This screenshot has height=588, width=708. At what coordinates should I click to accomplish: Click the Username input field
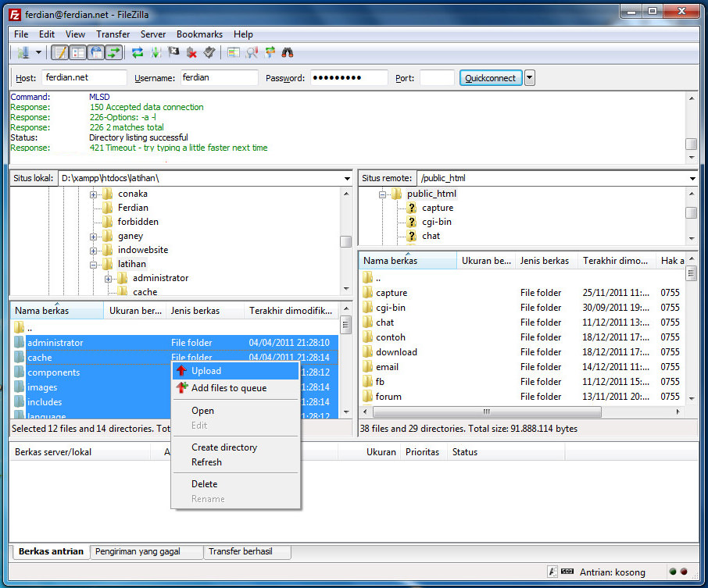220,77
